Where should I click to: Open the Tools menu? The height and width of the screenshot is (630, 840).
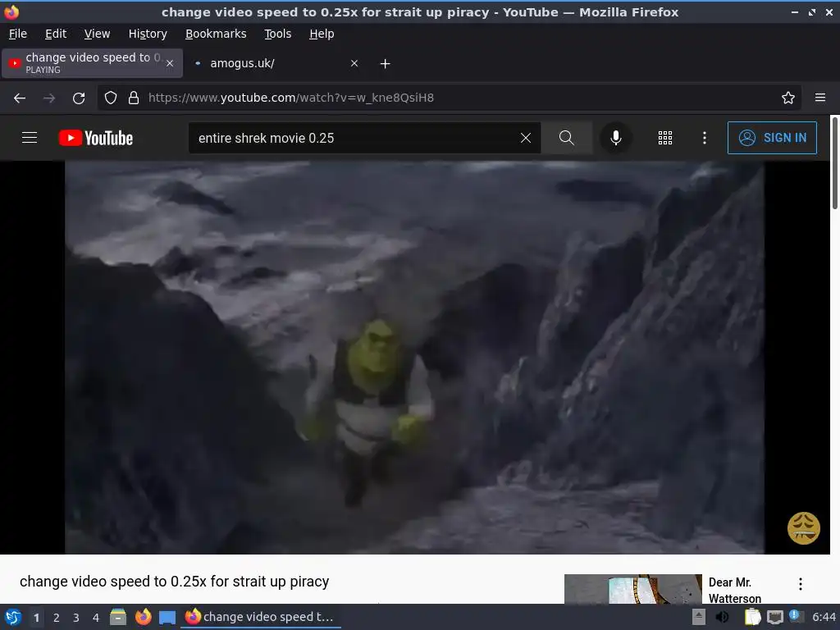pos(277,34)
